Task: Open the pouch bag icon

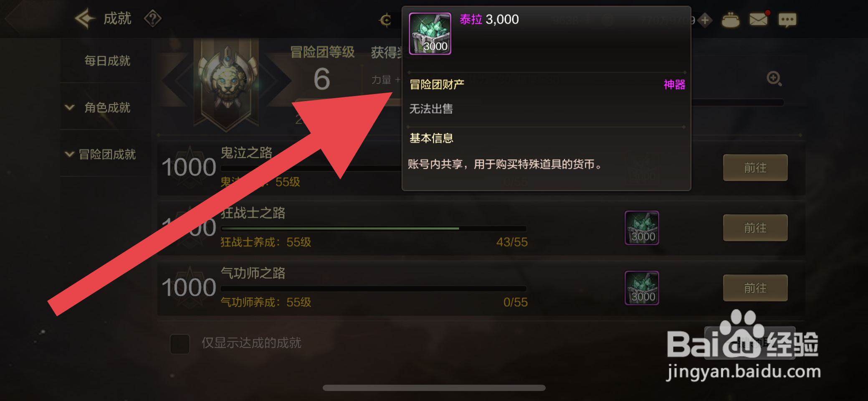Action: coord(731,20)
